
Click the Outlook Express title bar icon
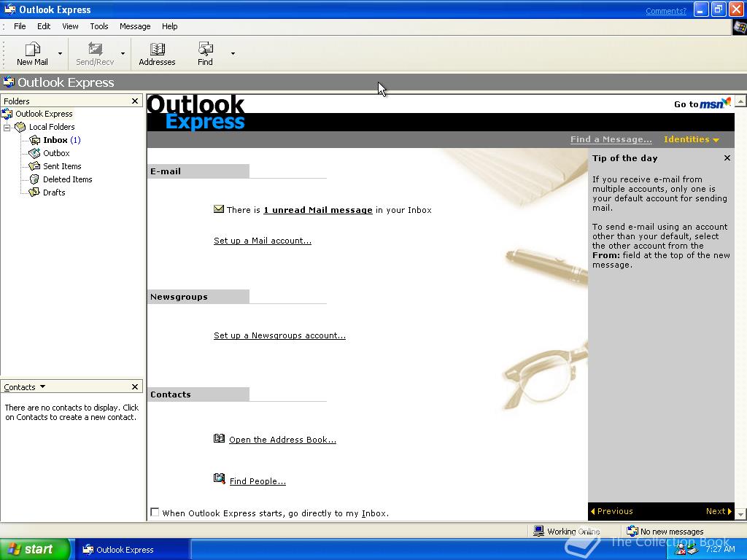[x=9, y=9]
